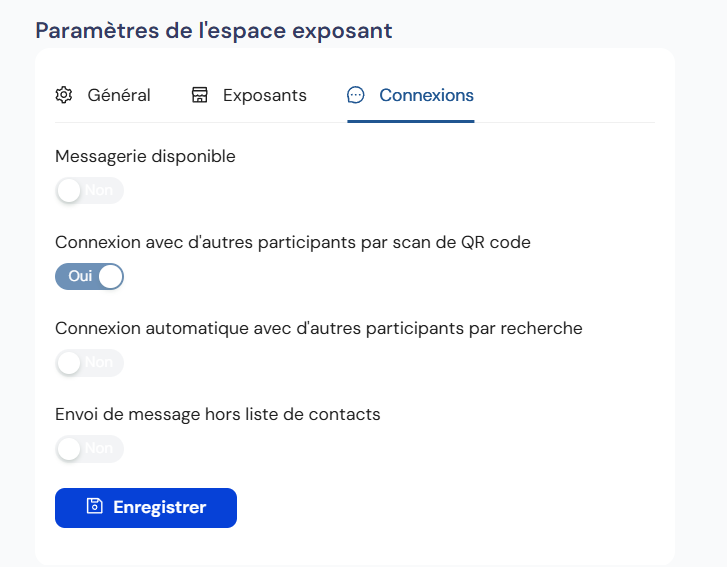Click the gear icon beside Général
This screenshot has height=567, width=727.
pyautogui.click(x=64, y=95)
